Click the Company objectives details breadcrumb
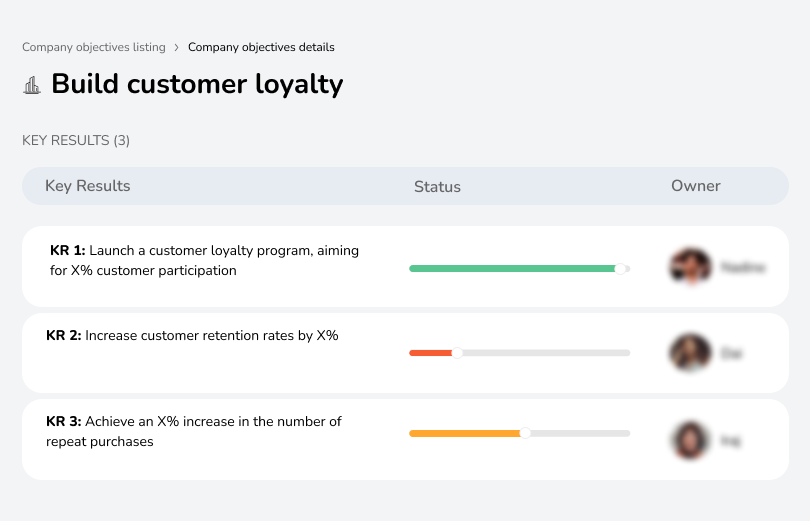 tap(261, 47)
